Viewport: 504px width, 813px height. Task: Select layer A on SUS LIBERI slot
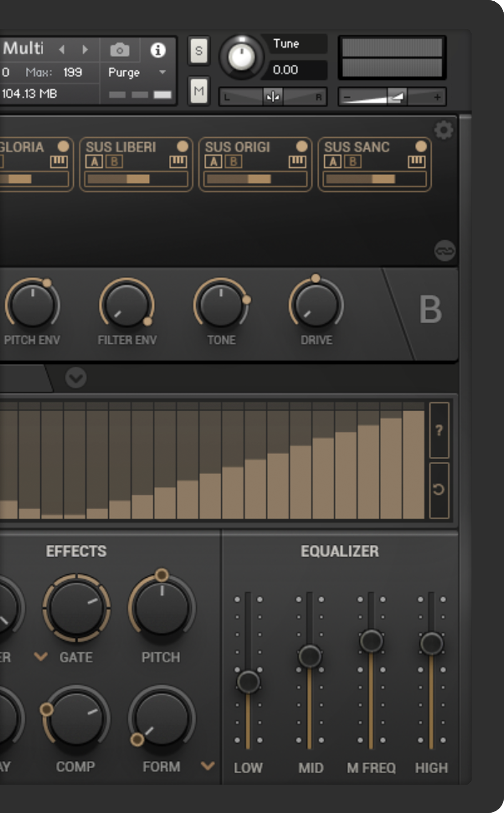pos(94,162)
